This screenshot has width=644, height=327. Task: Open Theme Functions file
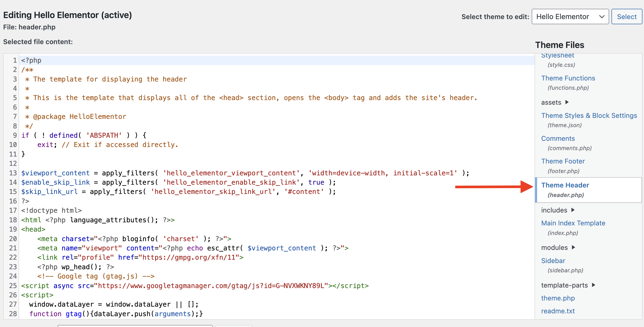568,78
